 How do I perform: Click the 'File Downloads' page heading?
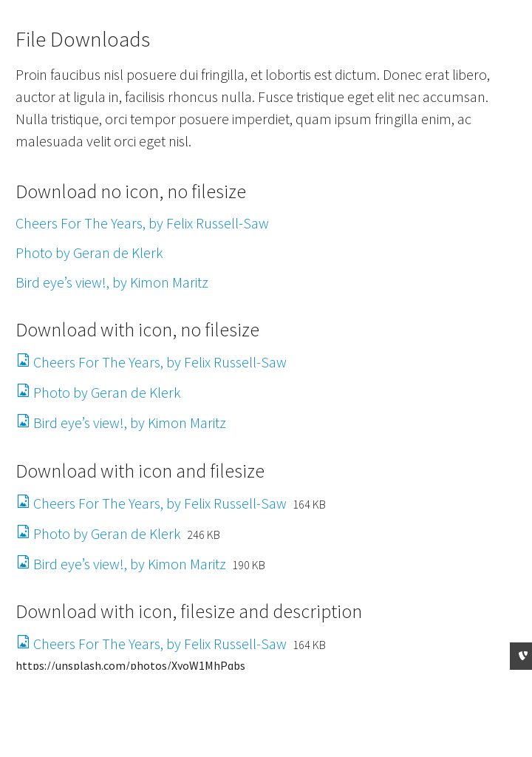pos(83,40)
